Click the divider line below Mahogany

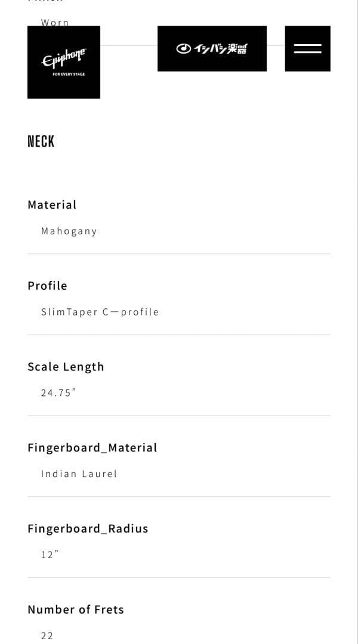(x=178, y=254)
